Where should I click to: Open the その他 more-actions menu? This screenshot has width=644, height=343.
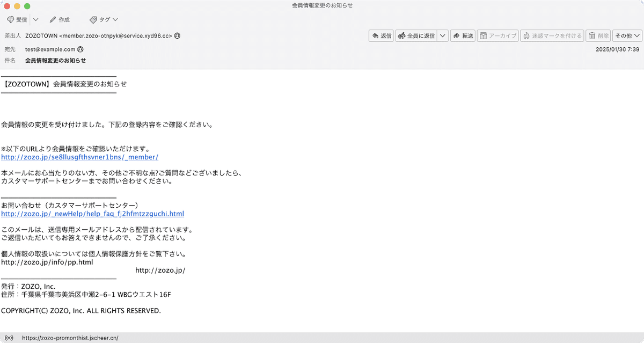[627, 36]
